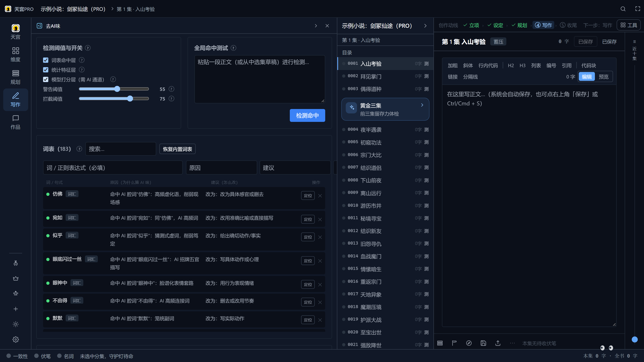Switch editor to 预览 mode
Screen dimensions: 644x362
point(603,77)
